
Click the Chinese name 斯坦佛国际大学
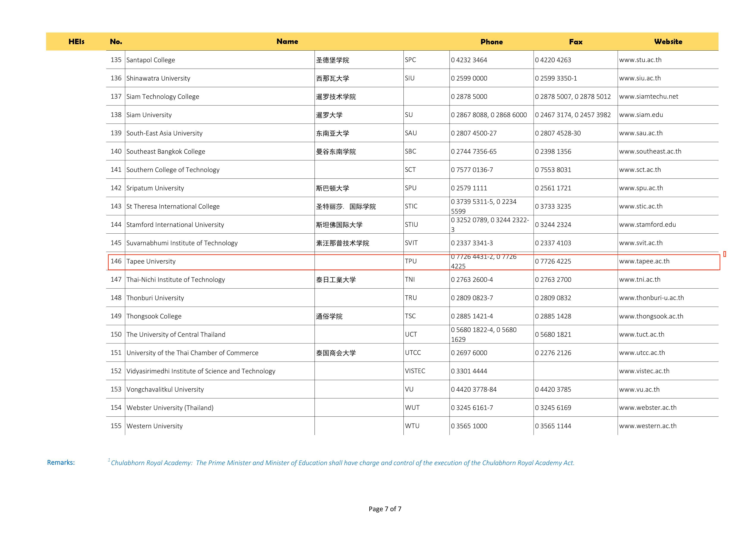339,225
